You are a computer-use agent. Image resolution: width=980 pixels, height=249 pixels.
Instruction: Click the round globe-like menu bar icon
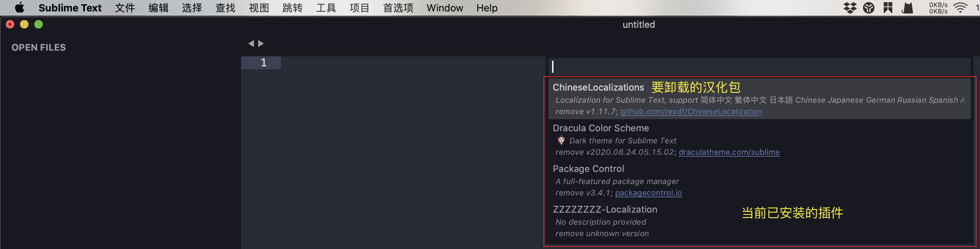point(869,7)
